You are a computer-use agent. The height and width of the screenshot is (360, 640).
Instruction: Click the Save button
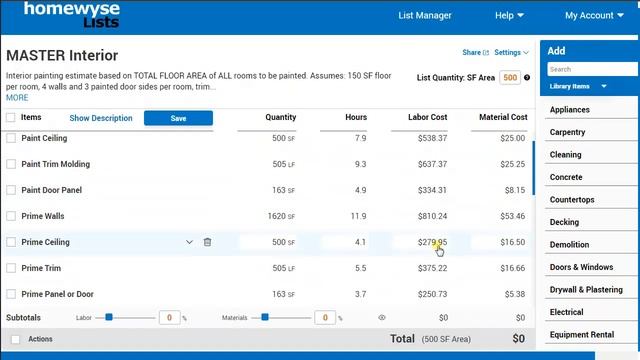coord(178,118)
